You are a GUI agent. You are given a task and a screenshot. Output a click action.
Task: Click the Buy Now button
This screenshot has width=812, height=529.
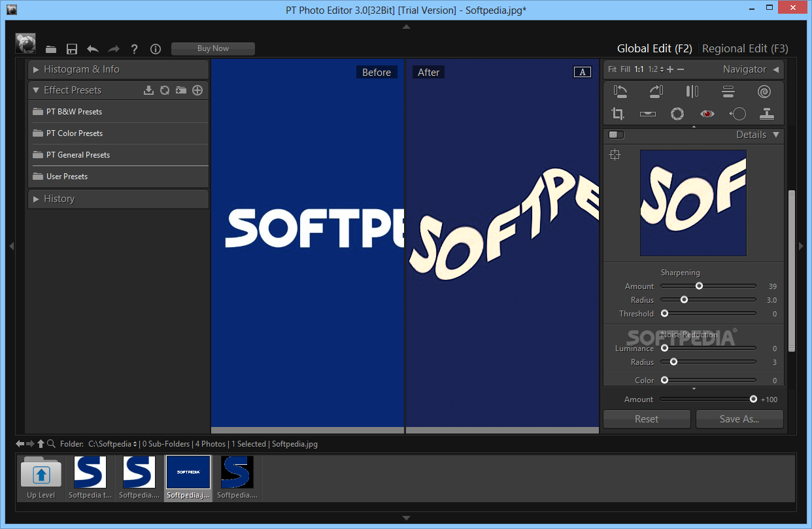pyautogui.click(x=213, y=48)
